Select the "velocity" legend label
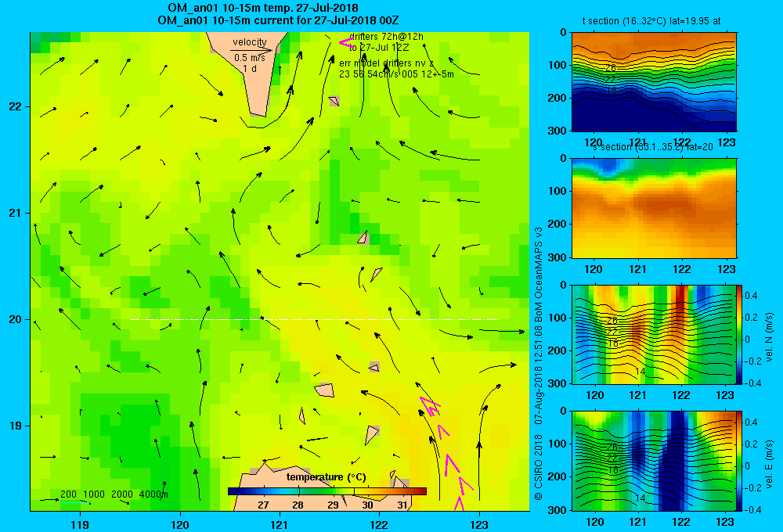 (x=250, y=42)
